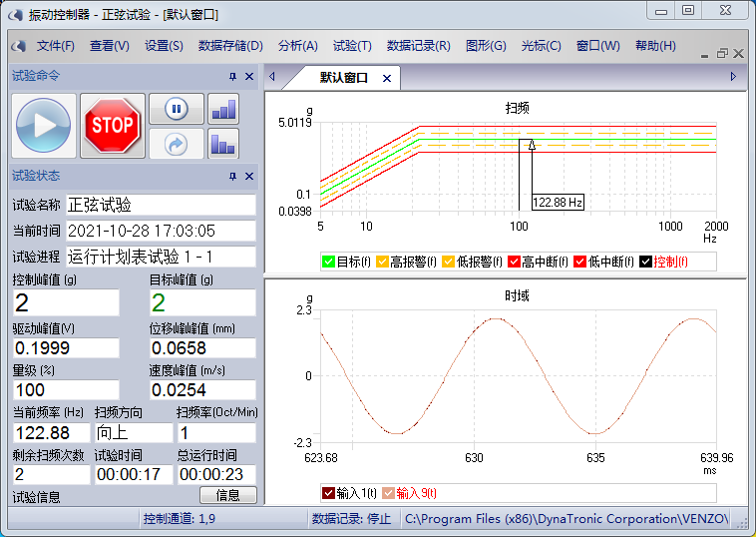Toggle the 输入9(t) trace checkbox
Screen dimensions: 756x537
click(x=388, y=493)
